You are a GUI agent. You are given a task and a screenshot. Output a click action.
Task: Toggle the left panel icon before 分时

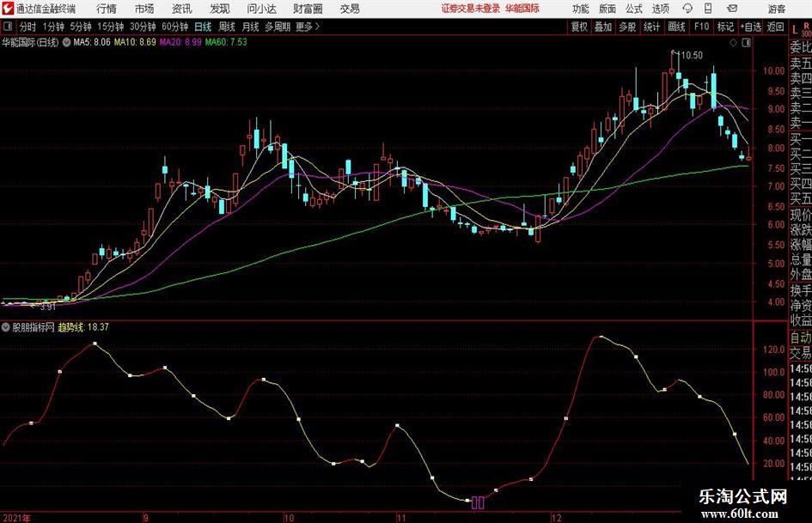click(x=8, y=27)
